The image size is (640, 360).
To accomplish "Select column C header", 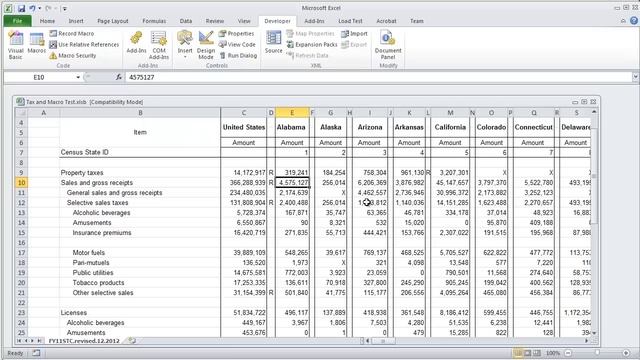I will pyautogui.click(x=244, y=113).
